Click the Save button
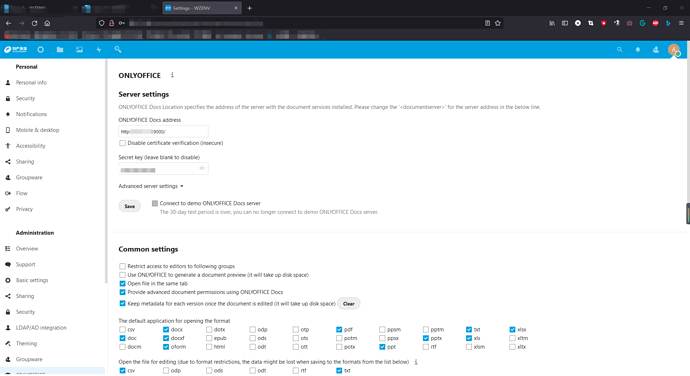690x376 pixels. (129, 206)
